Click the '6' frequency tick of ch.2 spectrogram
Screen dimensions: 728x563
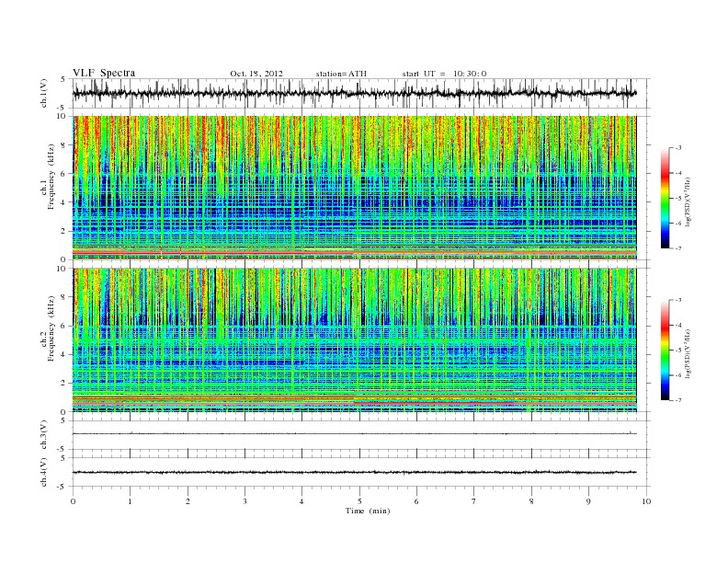tap(64, 326)
